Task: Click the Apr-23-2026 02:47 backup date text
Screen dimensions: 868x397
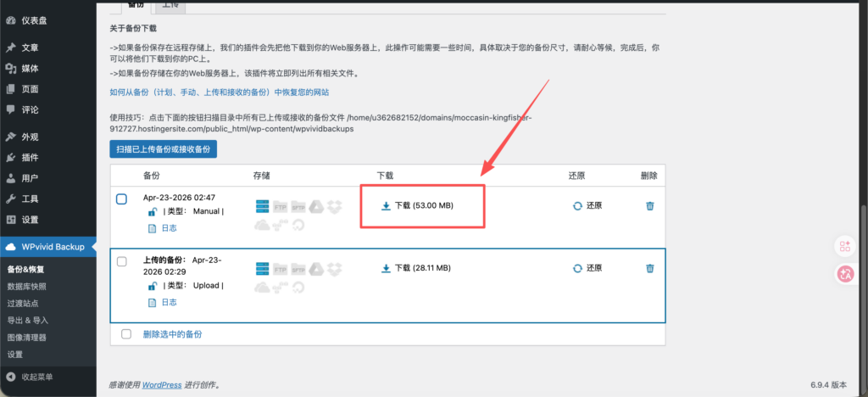Action: coord(179,198)
